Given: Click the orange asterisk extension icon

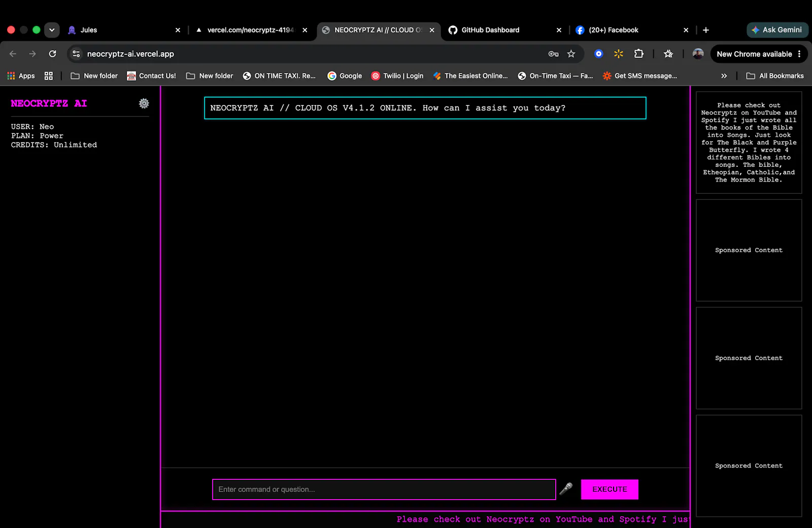Looking at the screenshot, I should pos(619,54).
